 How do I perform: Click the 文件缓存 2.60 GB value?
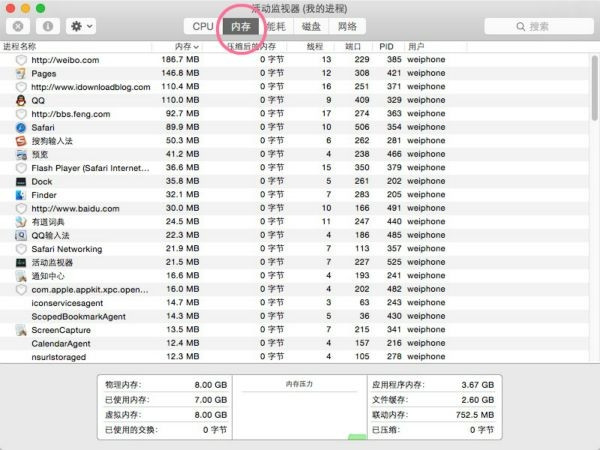(x=478, y=400)
